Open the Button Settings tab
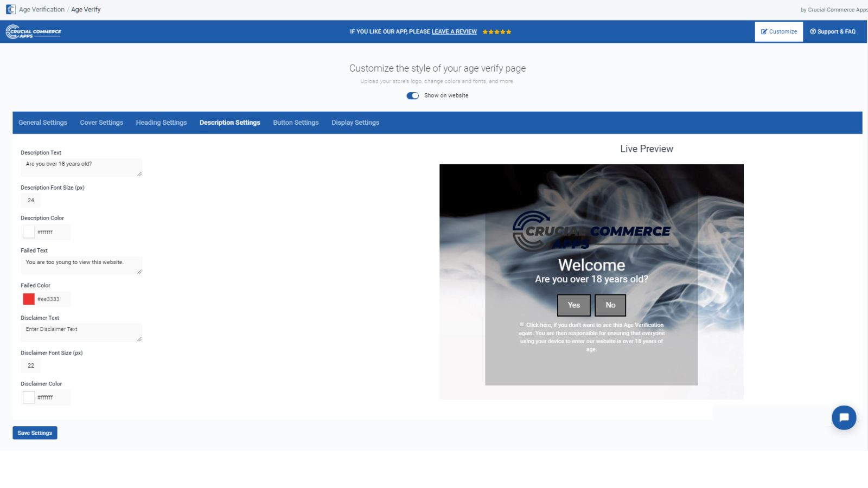 point(296,123)
